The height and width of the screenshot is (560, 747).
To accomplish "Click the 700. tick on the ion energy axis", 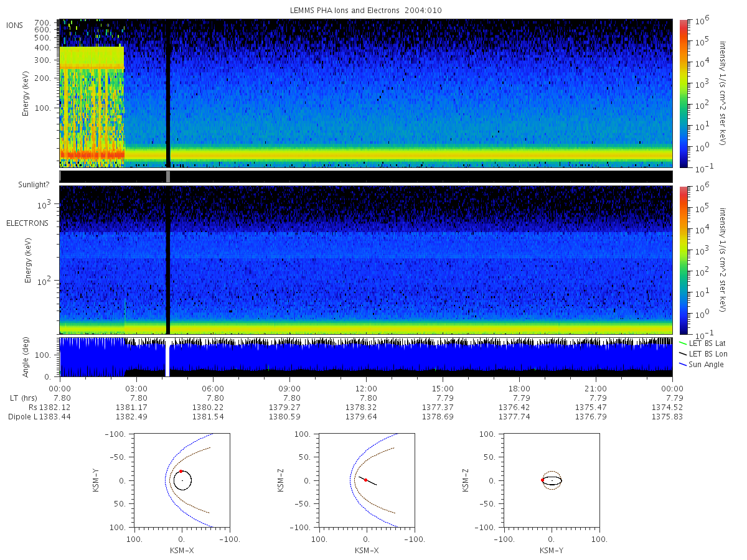I will tap(42, 22).
